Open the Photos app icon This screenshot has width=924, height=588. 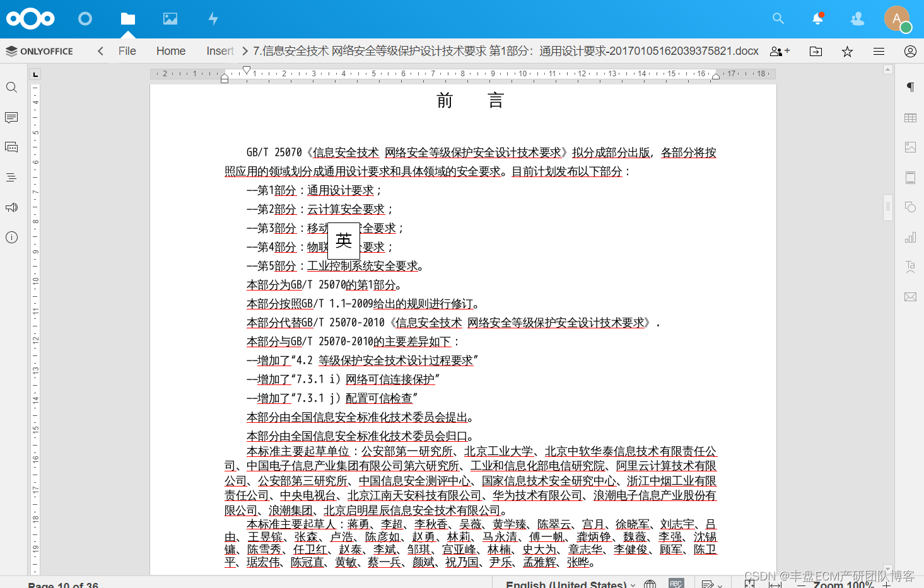170,19
